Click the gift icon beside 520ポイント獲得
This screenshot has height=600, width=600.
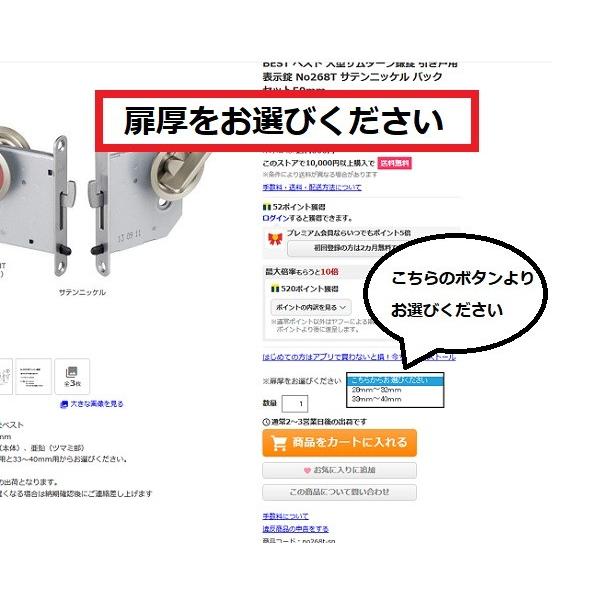(275, 289)
